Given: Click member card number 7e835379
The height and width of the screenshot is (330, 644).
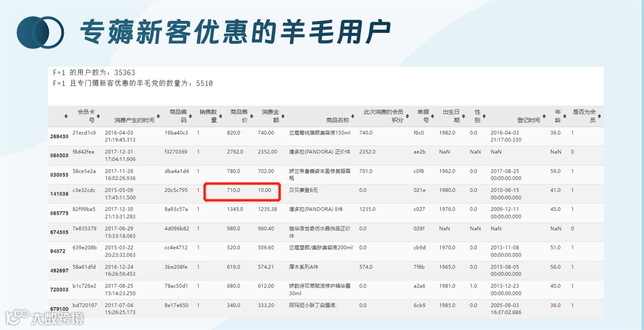Looking at the screenshot, I should point(84,228).
